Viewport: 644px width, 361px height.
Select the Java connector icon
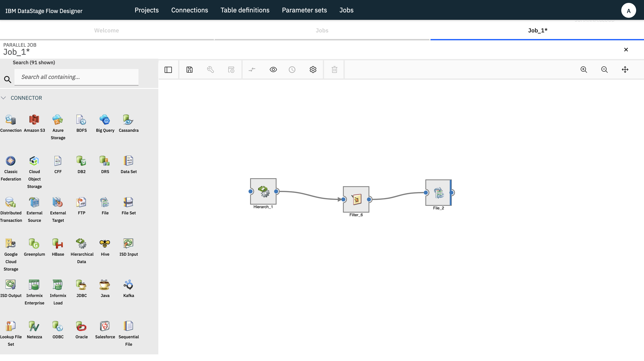point(105,285)
